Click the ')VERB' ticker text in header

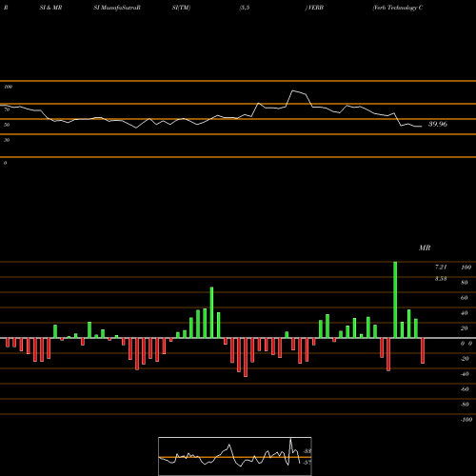(314, 8)
